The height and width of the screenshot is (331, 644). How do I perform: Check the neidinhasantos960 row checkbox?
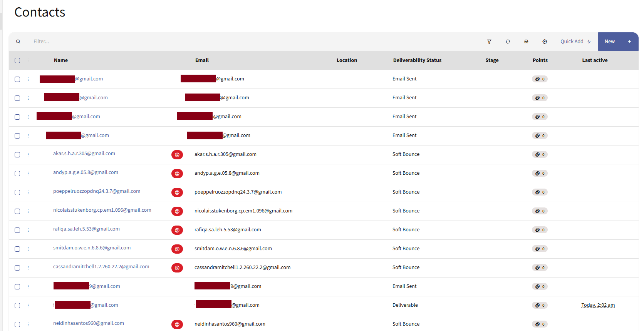17,324
